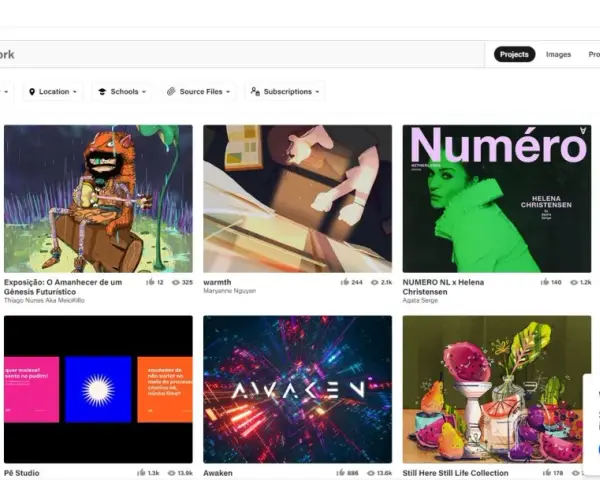Open the Still Here Still Life thumbnail
Viewport: 600px width, 480px height.
(x=497, y=389)
